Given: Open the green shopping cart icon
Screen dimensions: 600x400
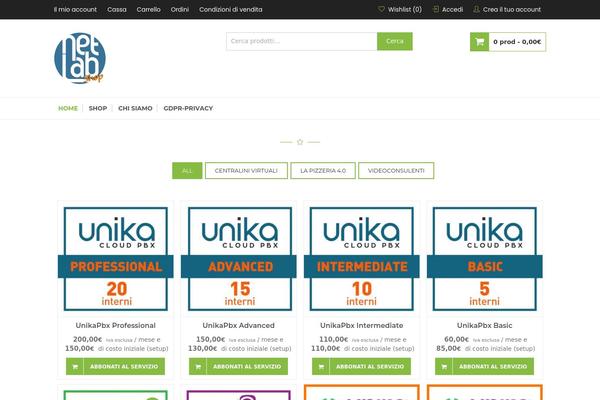Looking at the screenshot, I should pos(479,42).
